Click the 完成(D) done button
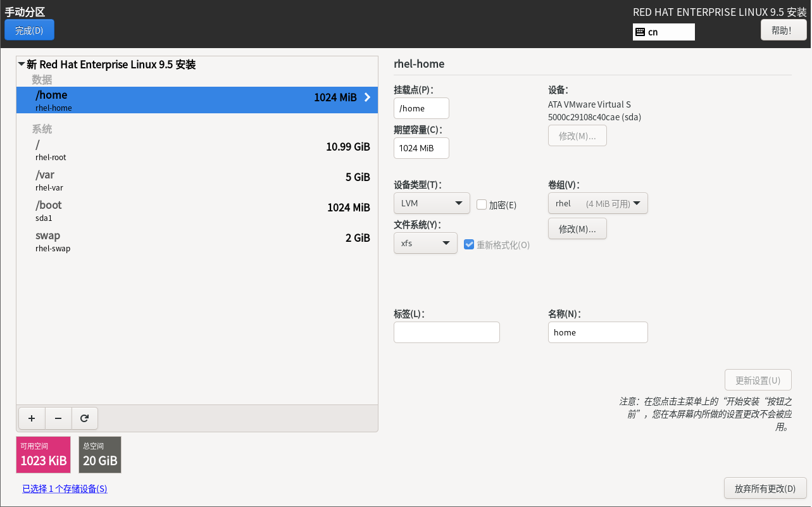812x507 pixels. (x=29, y=30)
